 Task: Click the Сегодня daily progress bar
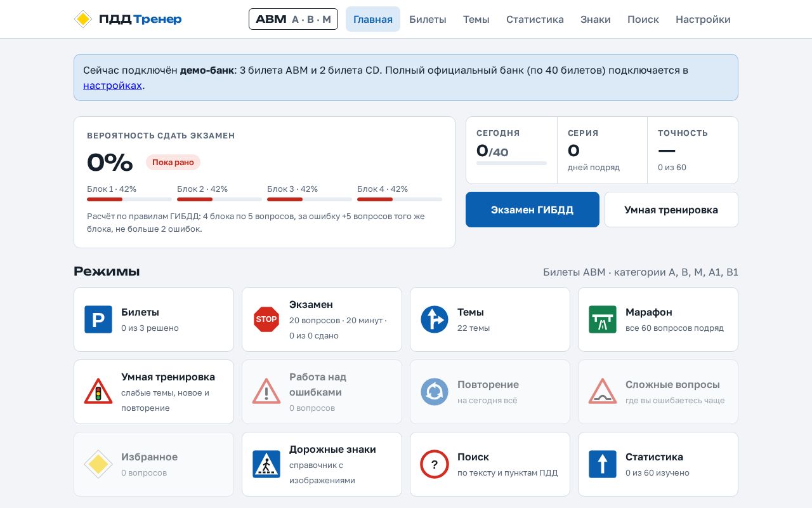tap(511, 163)
